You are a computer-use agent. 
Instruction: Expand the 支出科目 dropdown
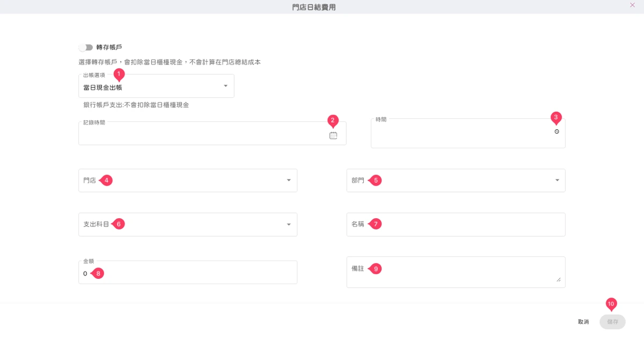point(188,224)
